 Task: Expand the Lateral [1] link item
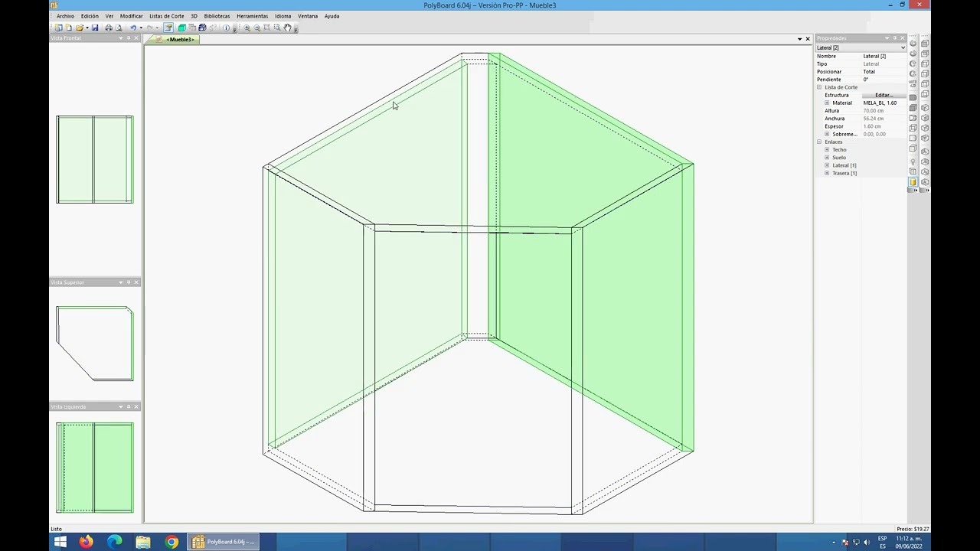pos(827,165)
